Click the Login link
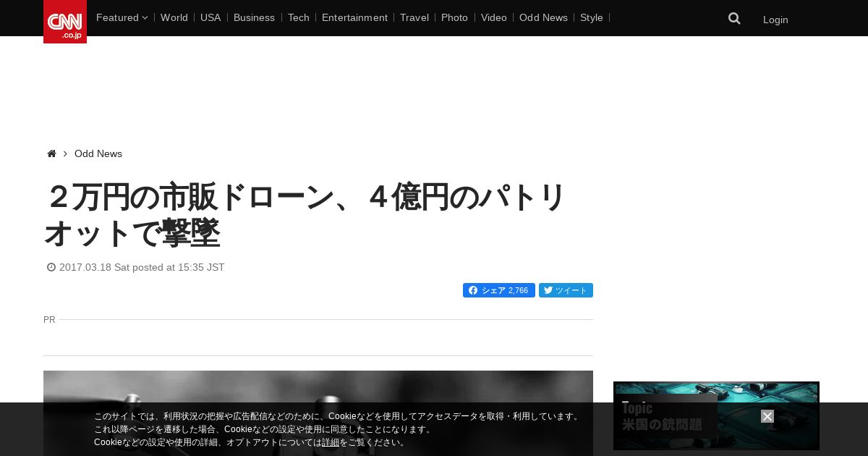Image resolution: width=868 pixels, height=456 pixels. click(775, 20)
